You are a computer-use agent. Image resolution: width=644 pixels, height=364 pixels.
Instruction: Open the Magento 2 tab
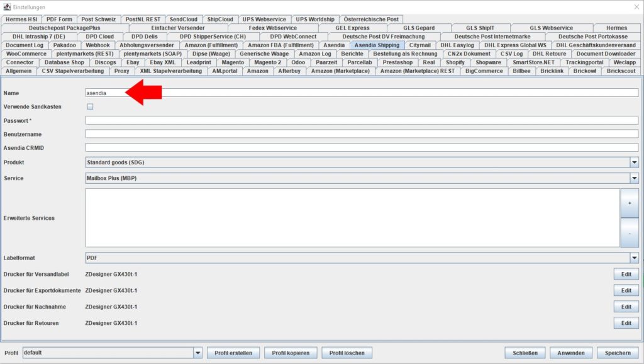pyautogui.click(x=268, y=62)
